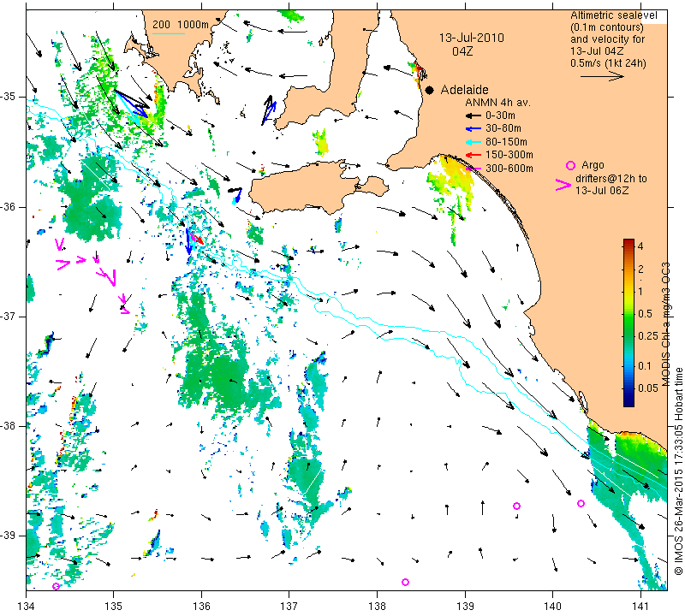Click the cyan 80-150m legend arrow
685x616 pixels.
point(474,142)
